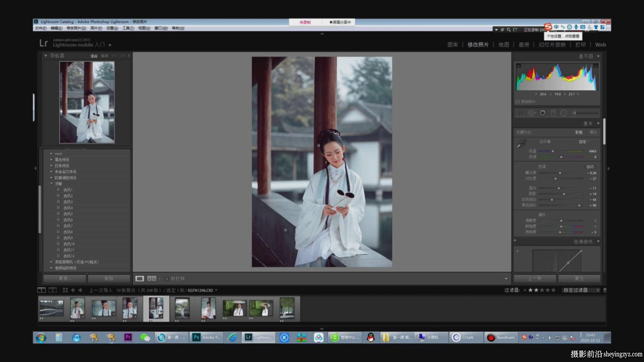Viewport: 644px width, 362px height.
Task: Click the shadow clipping indicator in histogram
Action: point(518,65)
